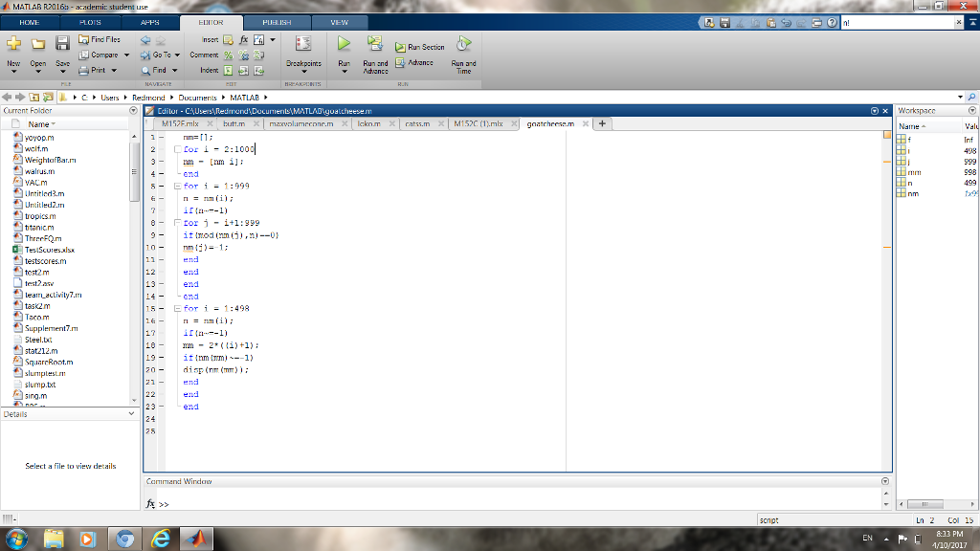Collapse the for loop on line 2
Image resolution: width=980 pixels, height=551 pixels.
pos(177,149)
